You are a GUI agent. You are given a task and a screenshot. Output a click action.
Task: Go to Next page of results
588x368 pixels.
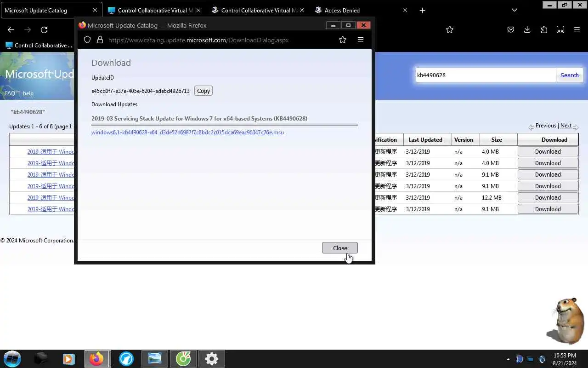566,126
